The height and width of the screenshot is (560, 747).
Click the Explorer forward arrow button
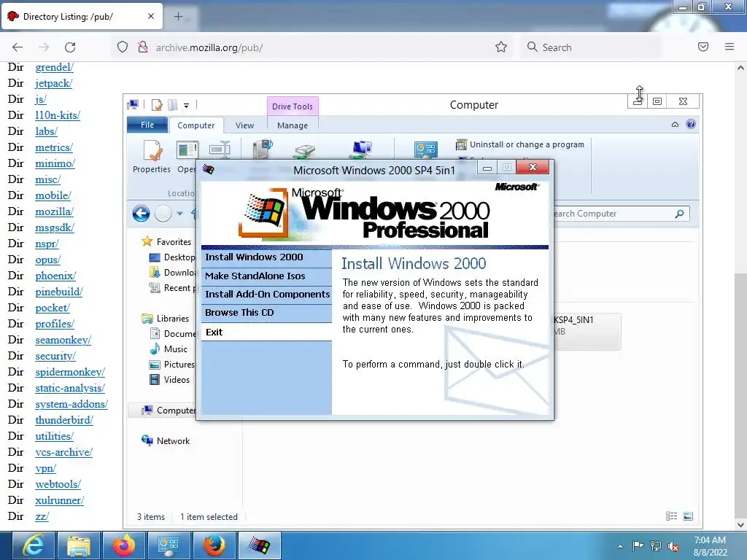(163, 214)
